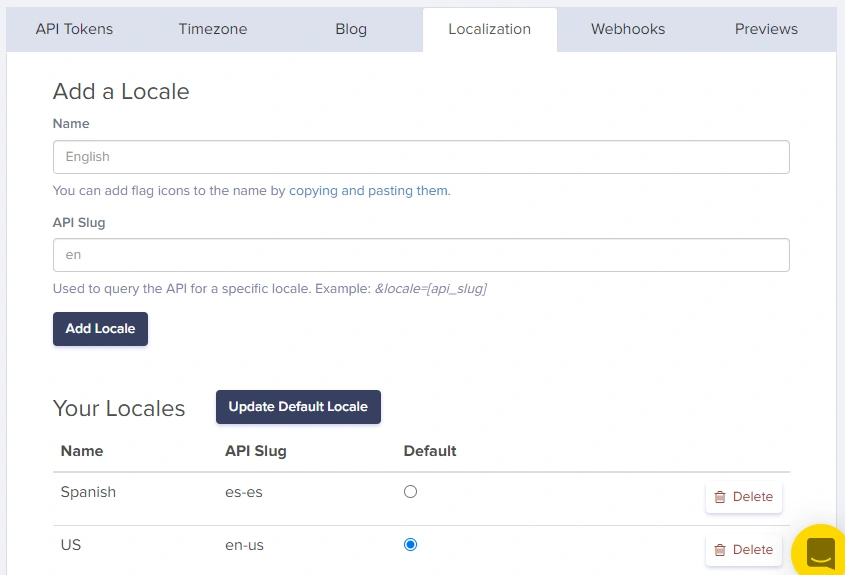
Task: Open the yellow chat widget icon
Action: click(820, 552)
